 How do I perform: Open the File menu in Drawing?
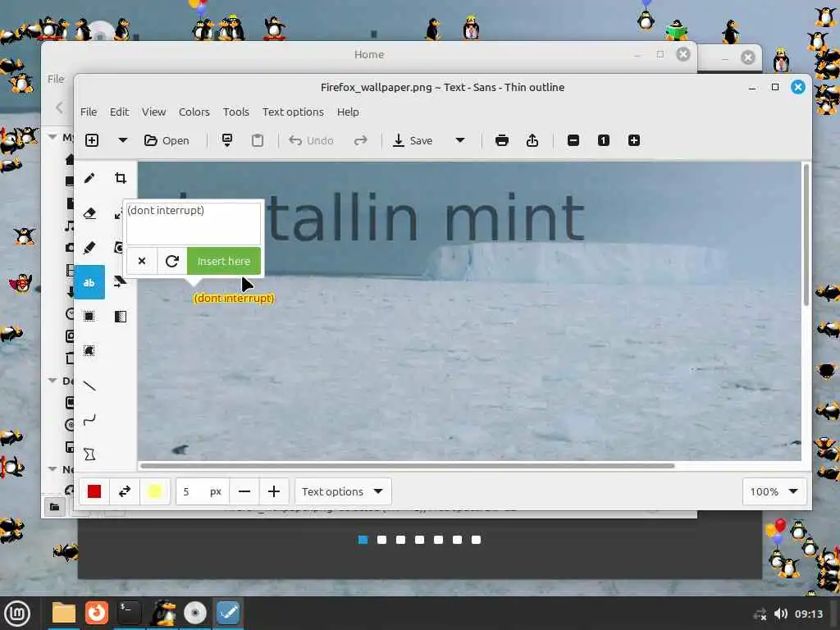(89, 112)
